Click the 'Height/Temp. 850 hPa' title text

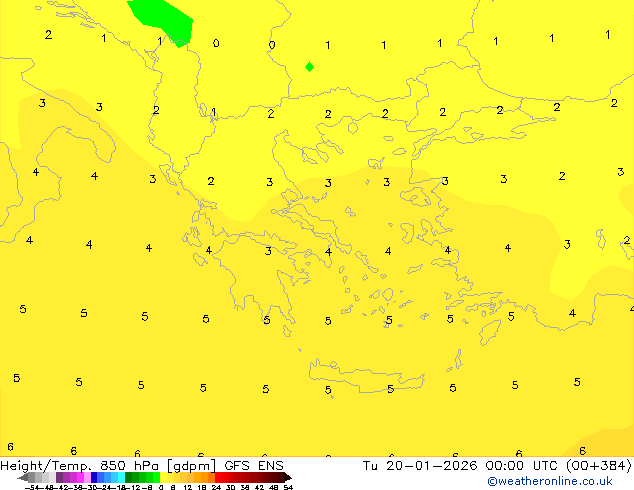[80, 465]
